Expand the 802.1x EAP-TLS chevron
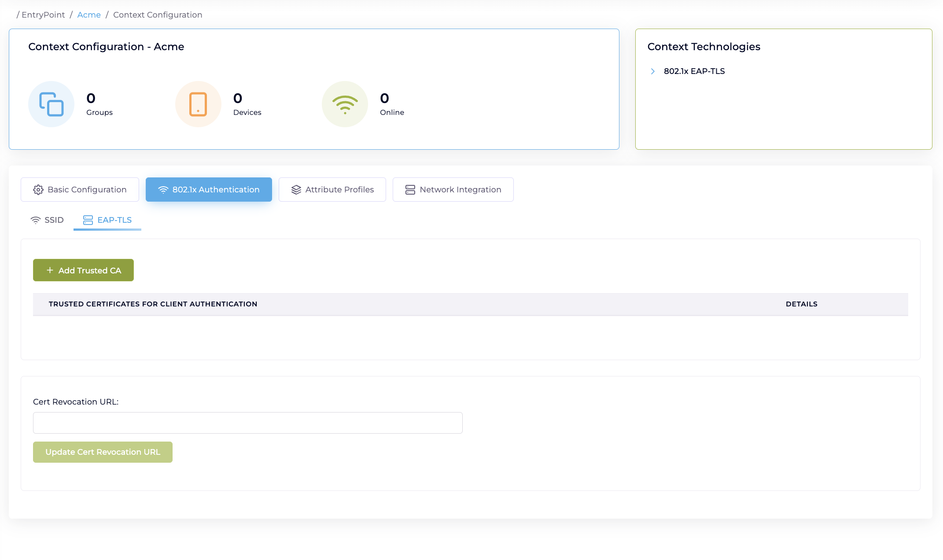943x560 pixels. pos(653,71)
